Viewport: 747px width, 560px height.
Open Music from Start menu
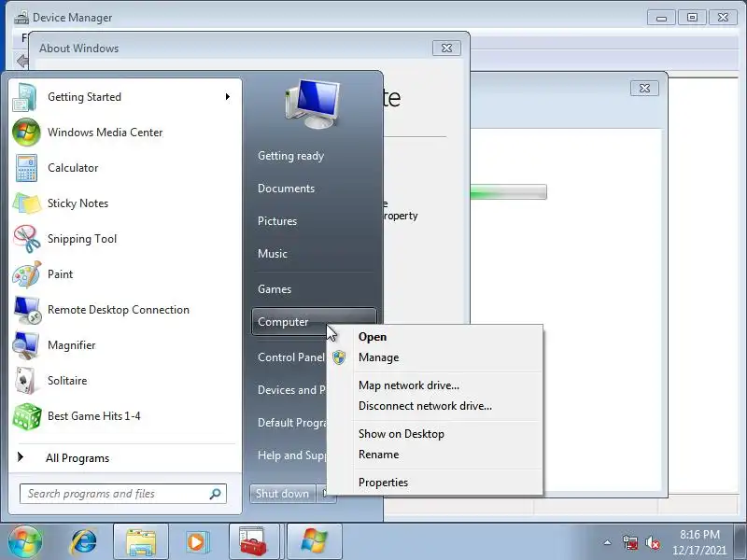click(x=273, y=254)
